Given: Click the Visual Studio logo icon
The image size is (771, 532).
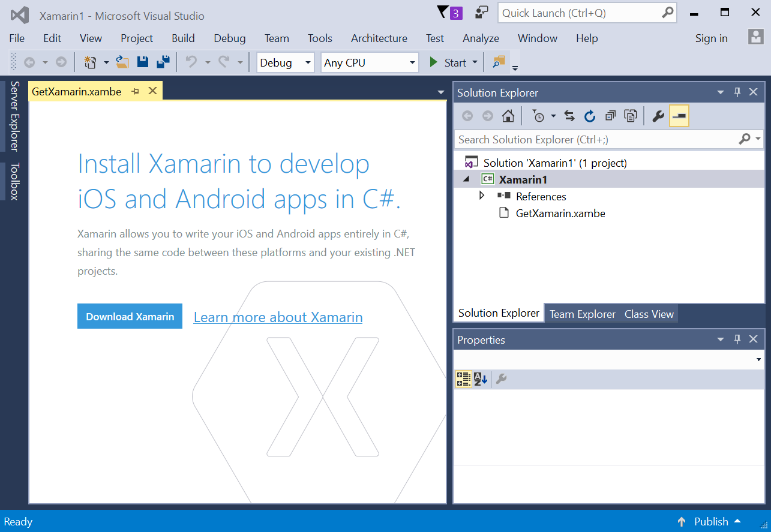Looking at the screenshot, I should 20,15.
